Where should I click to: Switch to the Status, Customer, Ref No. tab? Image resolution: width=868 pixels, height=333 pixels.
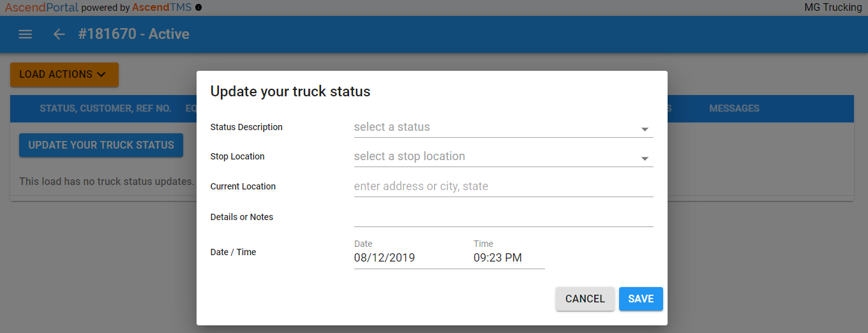(105, 108)
